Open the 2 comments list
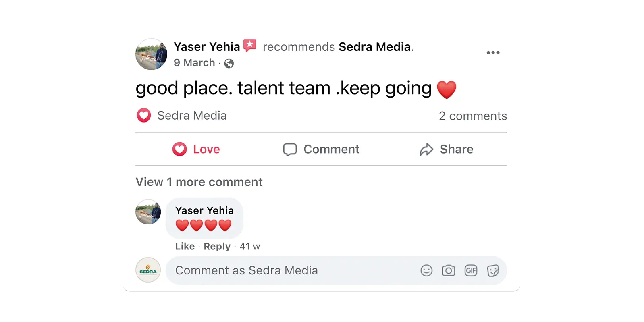 473,116
